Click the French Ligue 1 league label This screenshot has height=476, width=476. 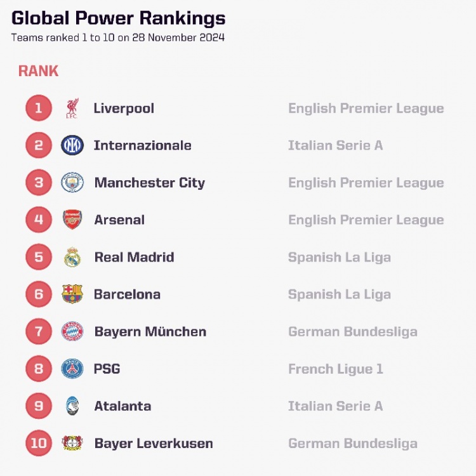click(x=336, y=369)
